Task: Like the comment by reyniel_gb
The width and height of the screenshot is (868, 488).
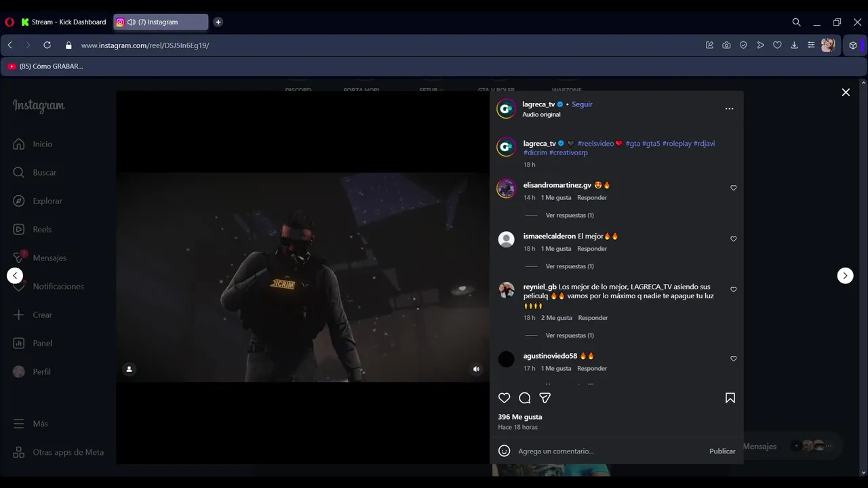Action: pyautogui.click(x=733, y=289)
